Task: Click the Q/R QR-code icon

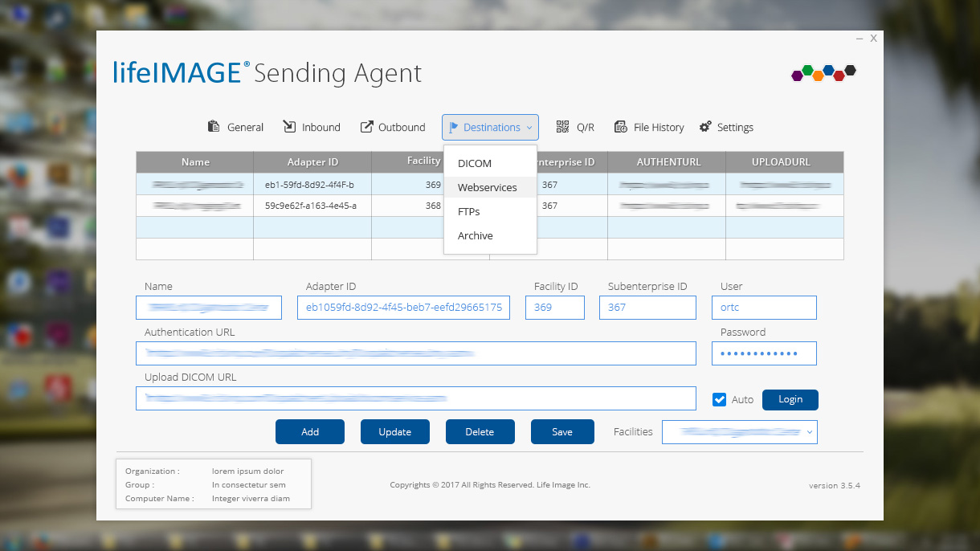Action: [x=562, y=127]
